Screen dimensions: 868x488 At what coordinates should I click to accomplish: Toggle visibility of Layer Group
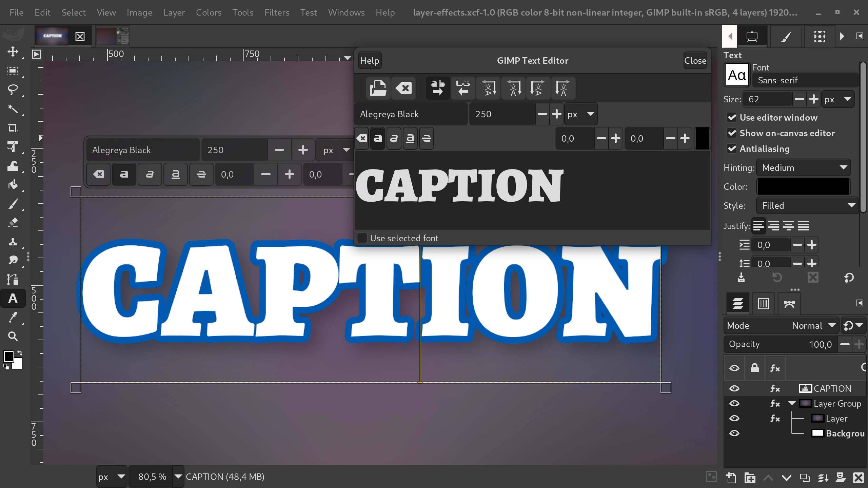click(x=734, y=403)
